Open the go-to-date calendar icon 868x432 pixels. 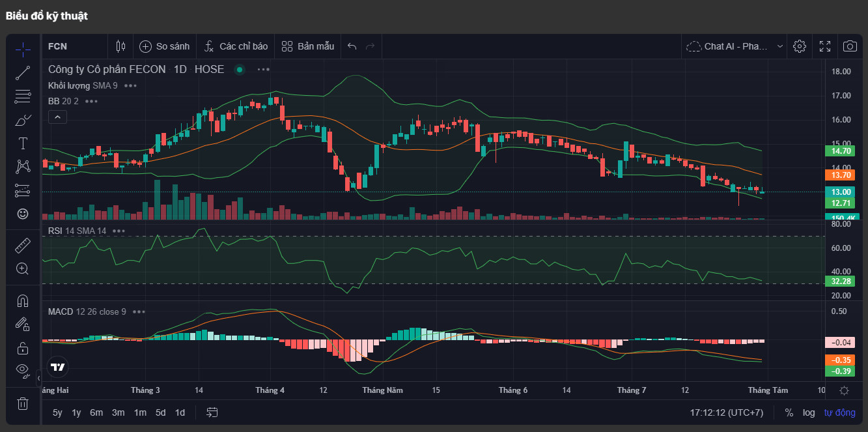(212, 412)
